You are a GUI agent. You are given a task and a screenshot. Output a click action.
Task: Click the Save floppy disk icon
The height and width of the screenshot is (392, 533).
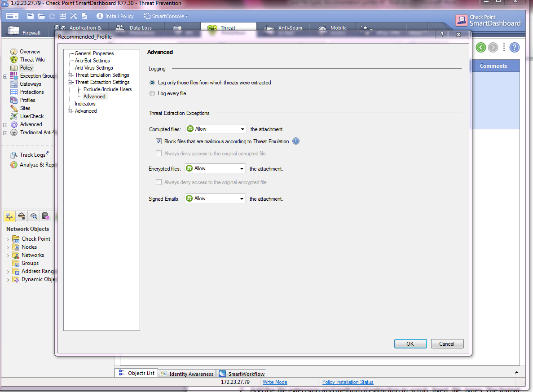(30, 16)
